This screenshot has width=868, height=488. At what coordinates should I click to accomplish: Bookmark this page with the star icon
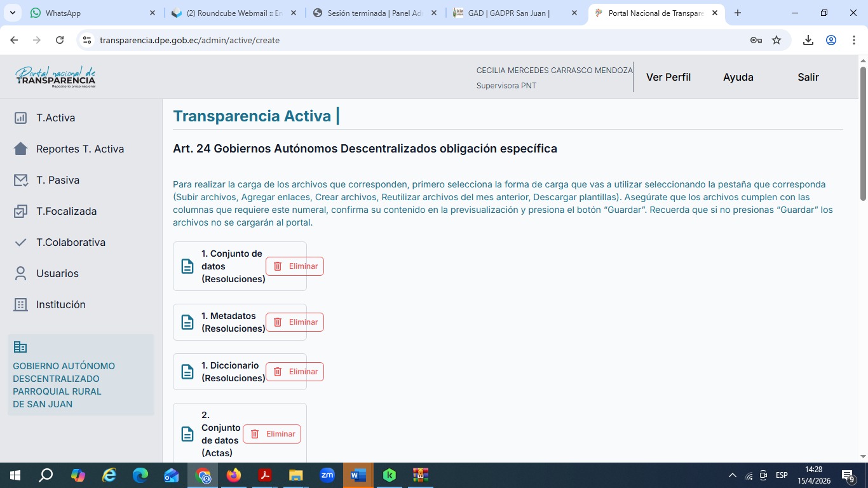(776, 40)
